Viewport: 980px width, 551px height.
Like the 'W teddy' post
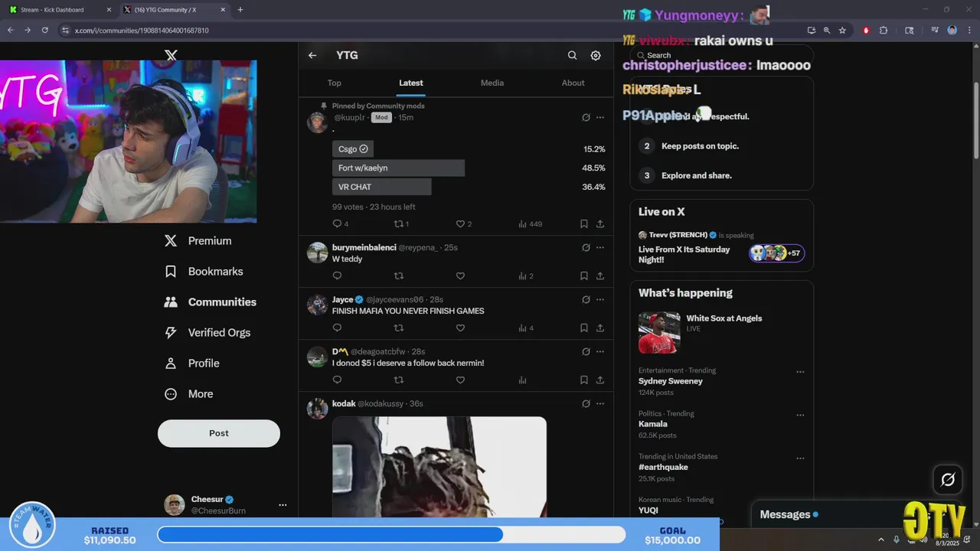point(460,275)
